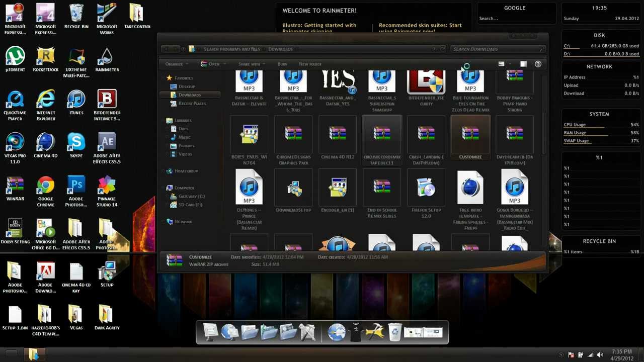Viewport: 644px width, 362px height.
Task: Collapse the Libraries tree group
Action: (x=163, y=120)
